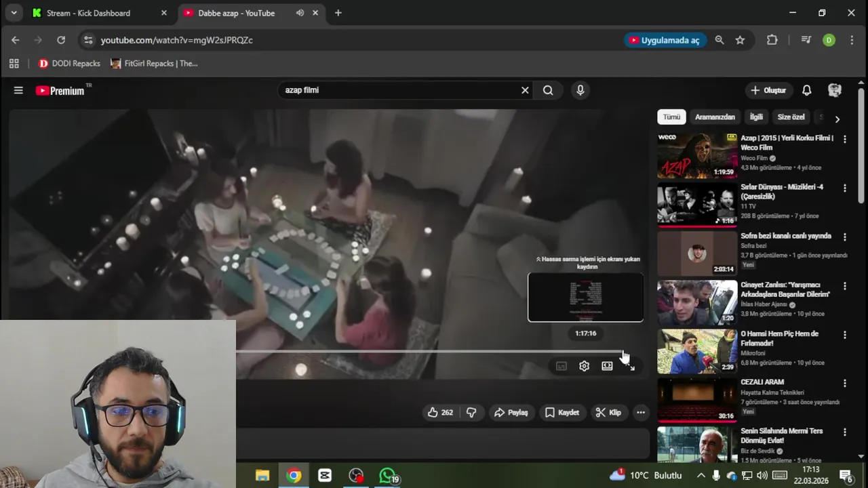Toggle subtitles in the video player
This screenshot has width=868, height=488.
(561, 366)
